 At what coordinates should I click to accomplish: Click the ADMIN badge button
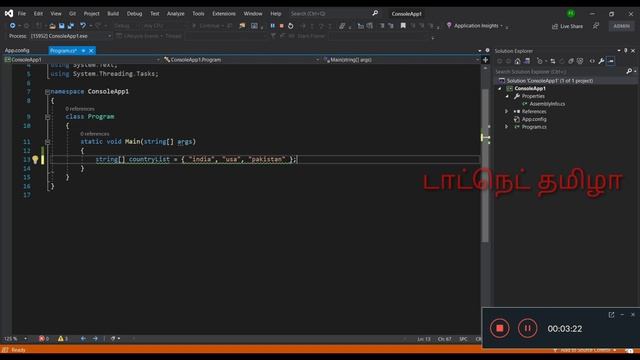pyautogui.click(x=622, y=26)
